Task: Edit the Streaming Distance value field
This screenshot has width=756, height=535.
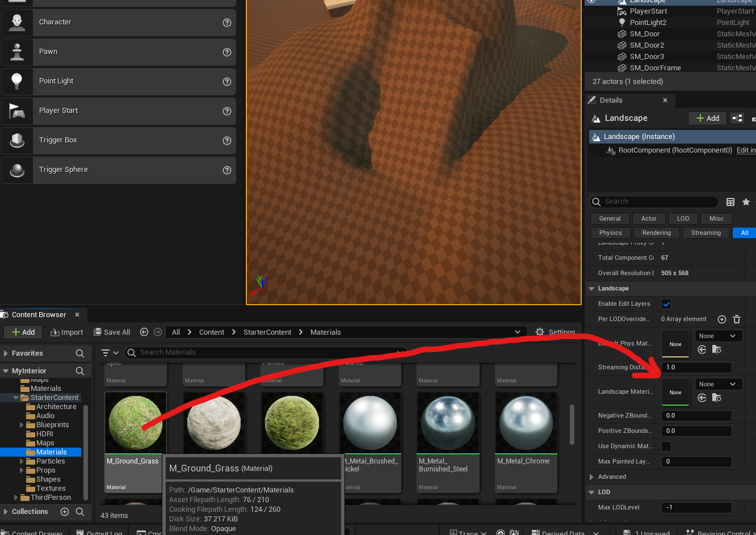Action: point(696,367)
